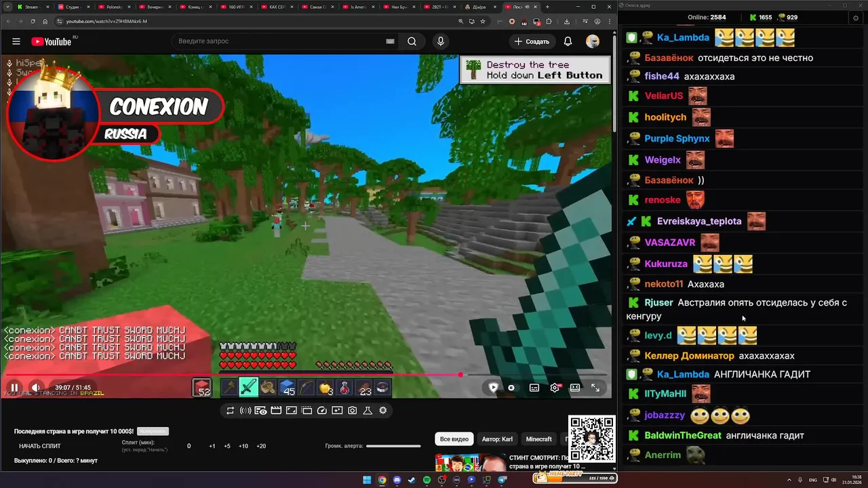Click the speedometer icon in extension toolbar
Image resolution: width=868 pixels, height=488 pixels.
322,411
